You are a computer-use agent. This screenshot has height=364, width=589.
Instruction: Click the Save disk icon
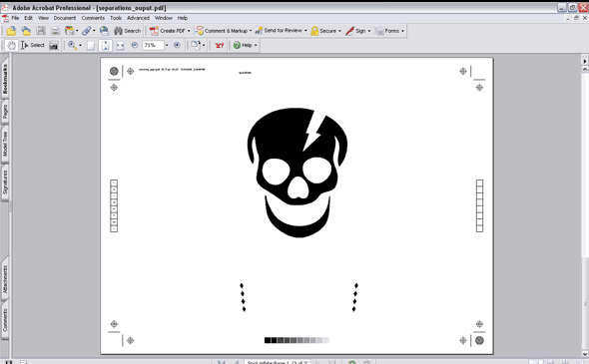(x=41, y=31)
